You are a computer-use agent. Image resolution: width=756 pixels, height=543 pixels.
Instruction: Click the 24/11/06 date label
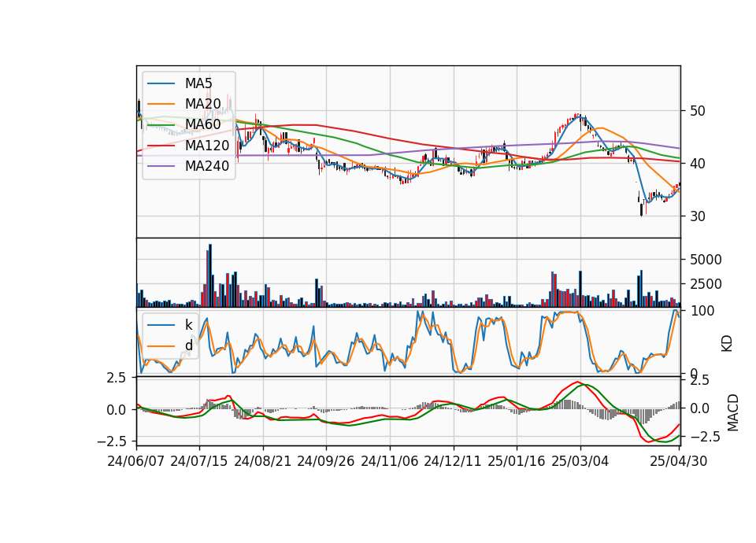tap(389, 461)
